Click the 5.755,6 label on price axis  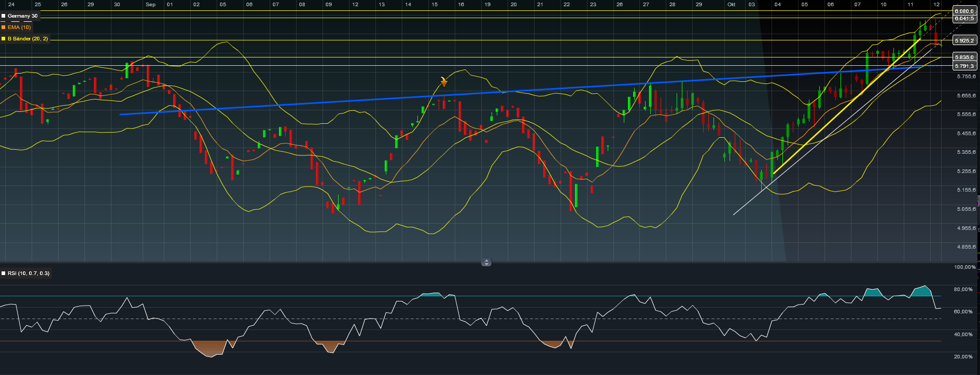(x=966, y=77)
